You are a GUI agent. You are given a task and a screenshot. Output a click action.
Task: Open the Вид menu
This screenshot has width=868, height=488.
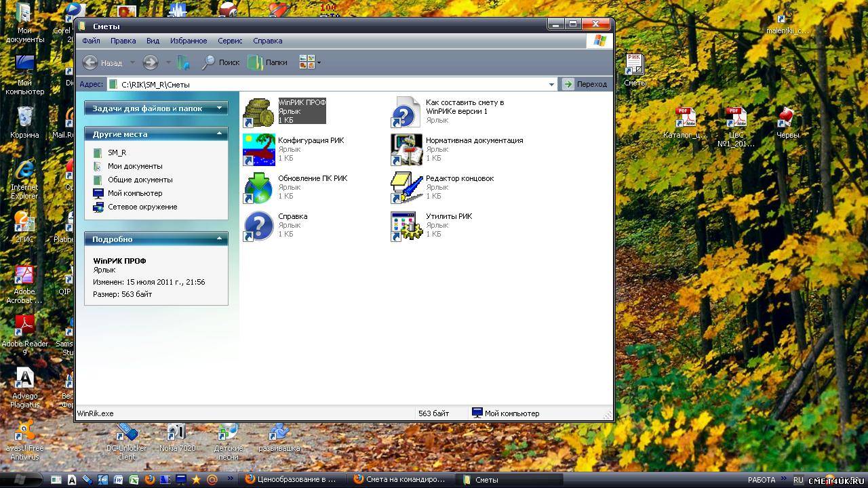[153, 41]
